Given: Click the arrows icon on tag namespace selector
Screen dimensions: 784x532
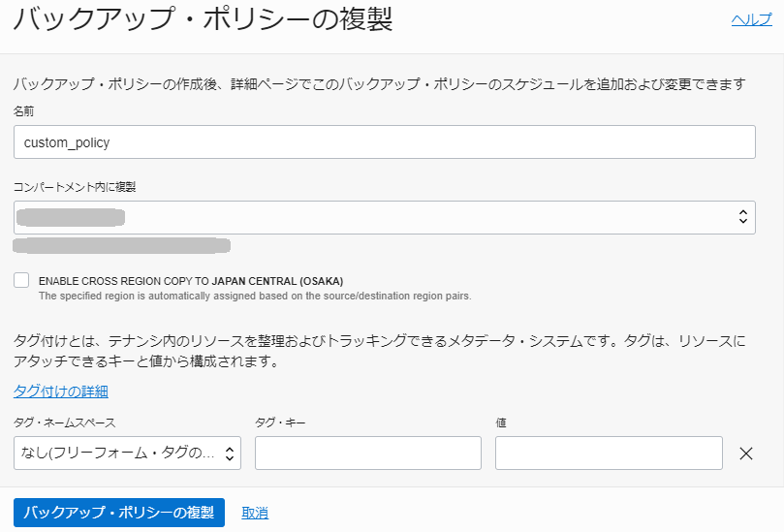Looking at the screenshot, I should [x=230, y=453].
